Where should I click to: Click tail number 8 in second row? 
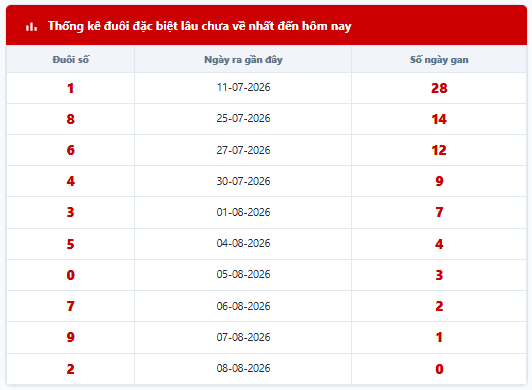click(x=71, y=119)
